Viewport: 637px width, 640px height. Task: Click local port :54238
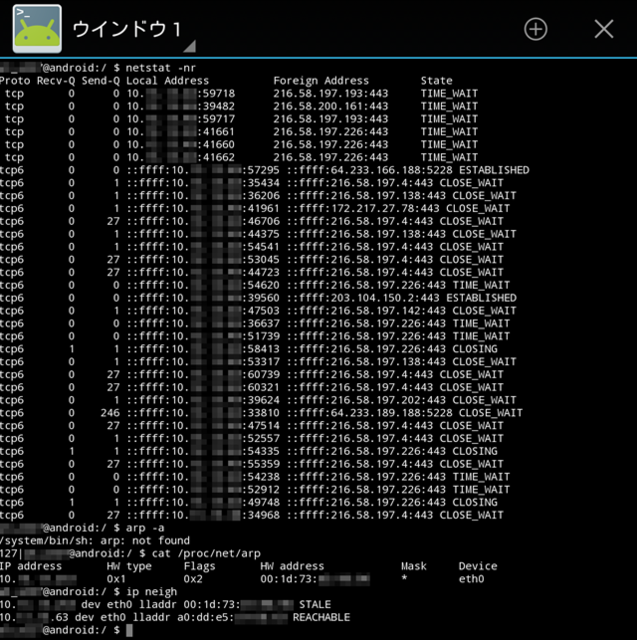(x=261, y=477)
